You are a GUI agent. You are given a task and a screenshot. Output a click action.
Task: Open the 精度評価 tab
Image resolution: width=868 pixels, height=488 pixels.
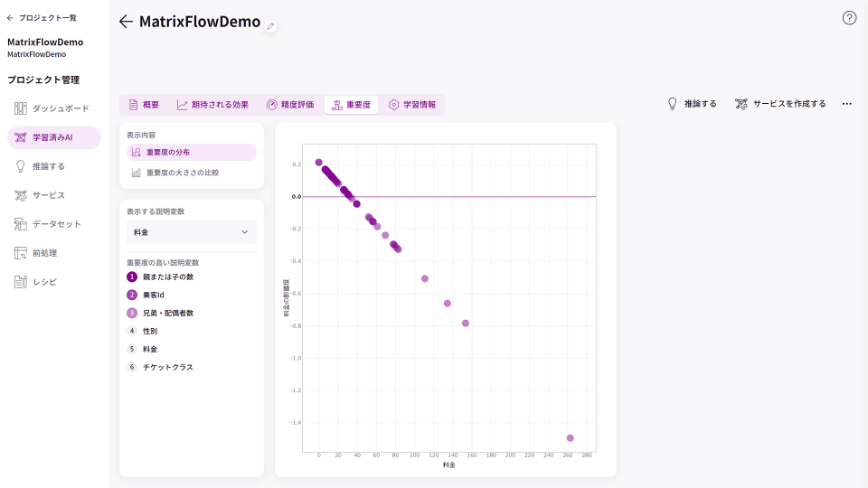coord(290,105)
